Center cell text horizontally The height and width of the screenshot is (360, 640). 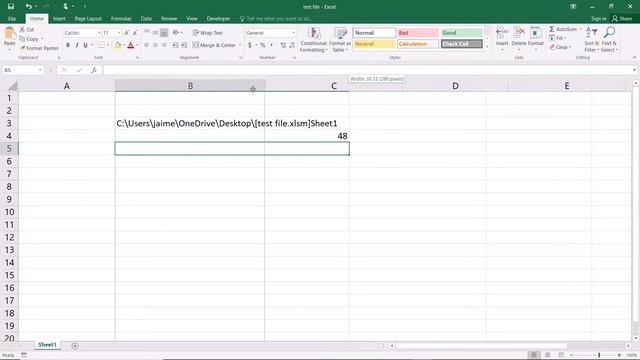click(x=155, y=45)
